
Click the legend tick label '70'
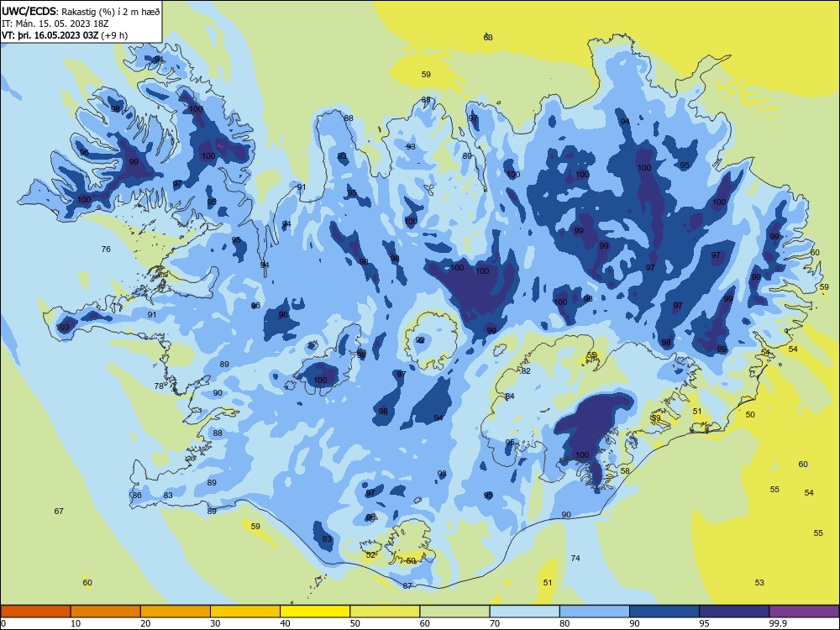[x=495, y=623]
